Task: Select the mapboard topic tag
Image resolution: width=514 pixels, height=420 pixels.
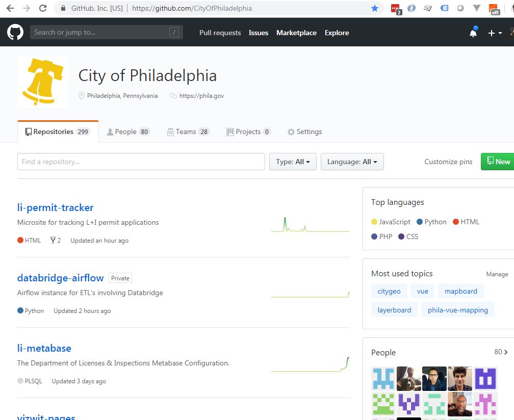Action: click(460, 291)
